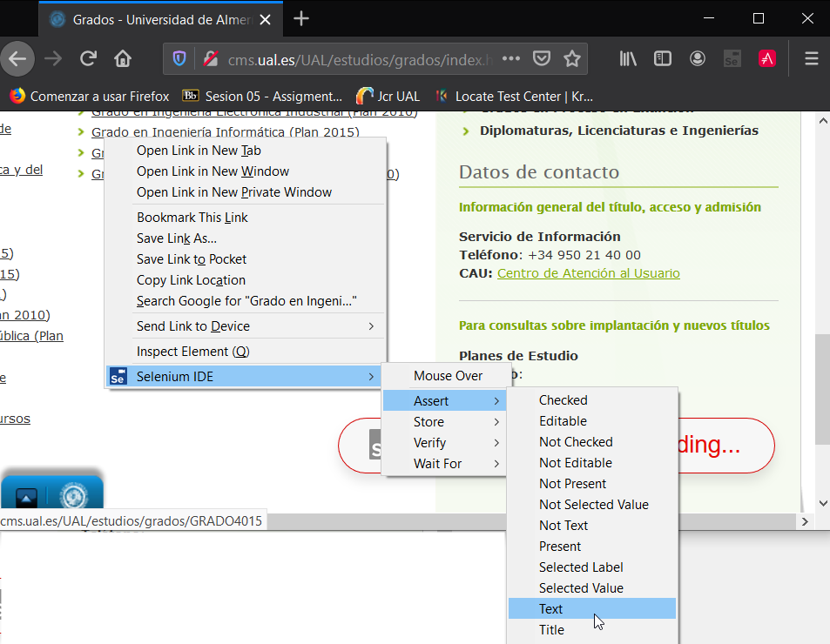
Task: Open the Selenium IDE toolbar extension icon
Action: [732, 58]
